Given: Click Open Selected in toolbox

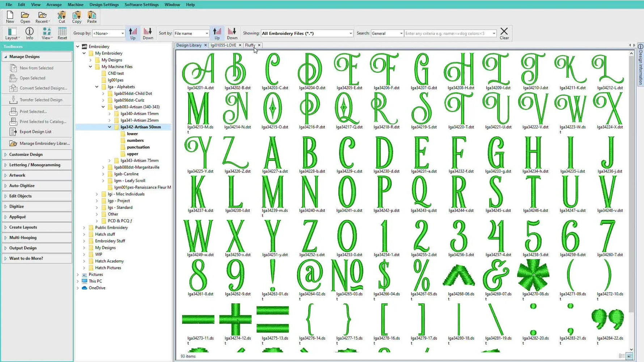Looking at the screenshot, I should tap(32, 78).
